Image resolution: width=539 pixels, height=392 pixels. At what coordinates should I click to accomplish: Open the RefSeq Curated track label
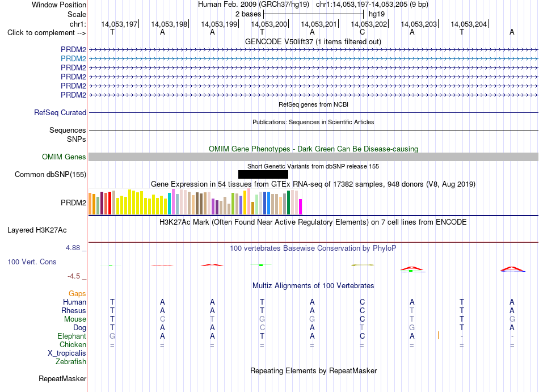(x=60, y=113)
